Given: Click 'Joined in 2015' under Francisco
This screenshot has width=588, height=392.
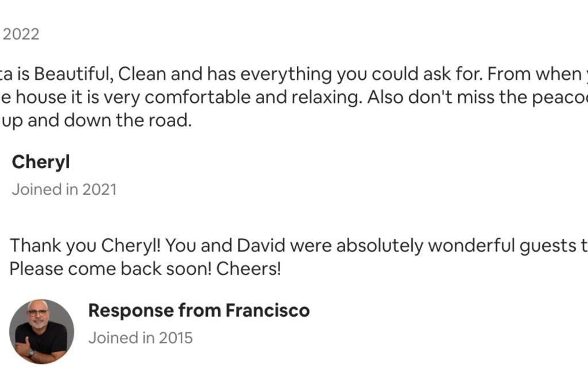Looking at the screenshot, I should pyautogui.click(x=140, y=337).
